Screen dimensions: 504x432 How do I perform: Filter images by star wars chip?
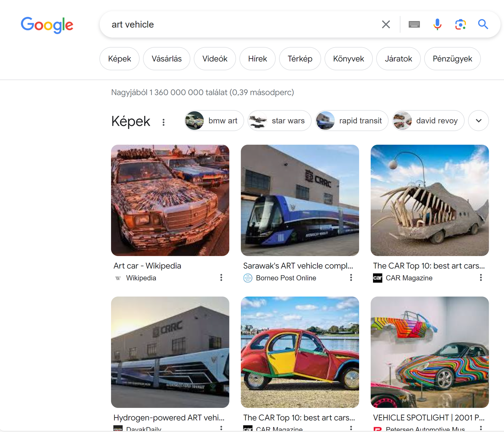tap(279, 121)
